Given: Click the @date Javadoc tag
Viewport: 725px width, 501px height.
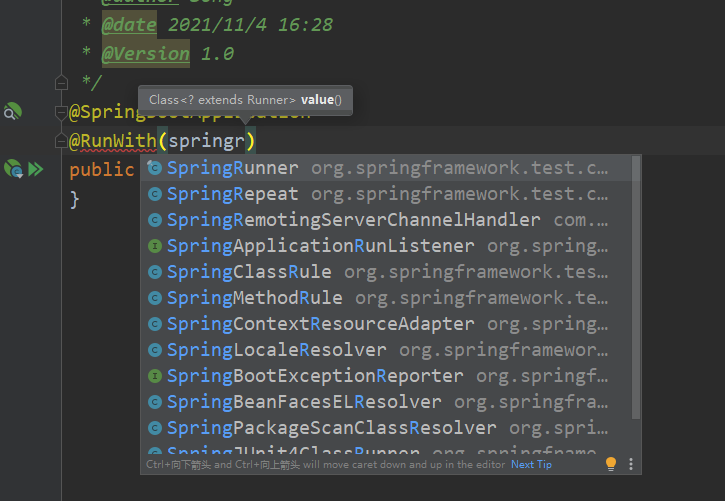Looking at the screenshot, I should pos(129,25).
